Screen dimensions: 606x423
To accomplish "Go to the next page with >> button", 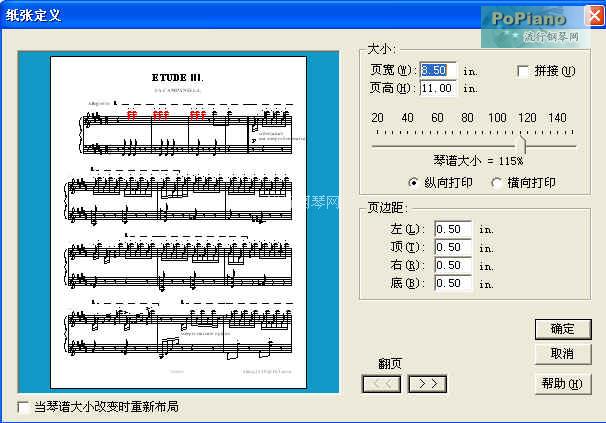I will [428, 383].
